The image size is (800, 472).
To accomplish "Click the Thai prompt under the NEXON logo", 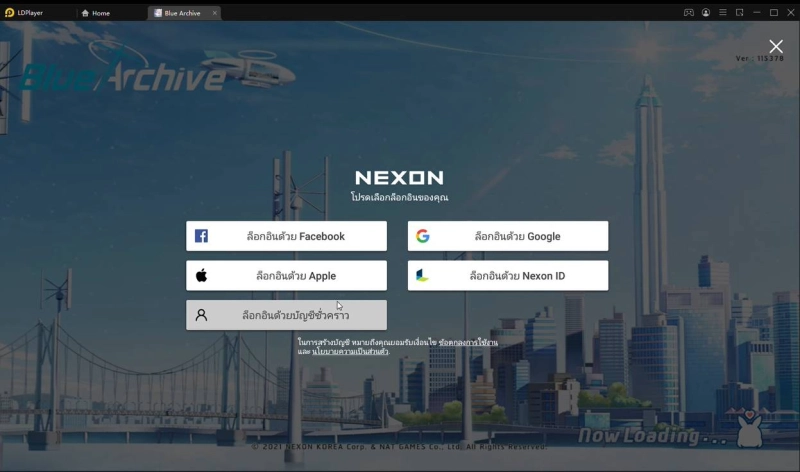I will 399,197.
